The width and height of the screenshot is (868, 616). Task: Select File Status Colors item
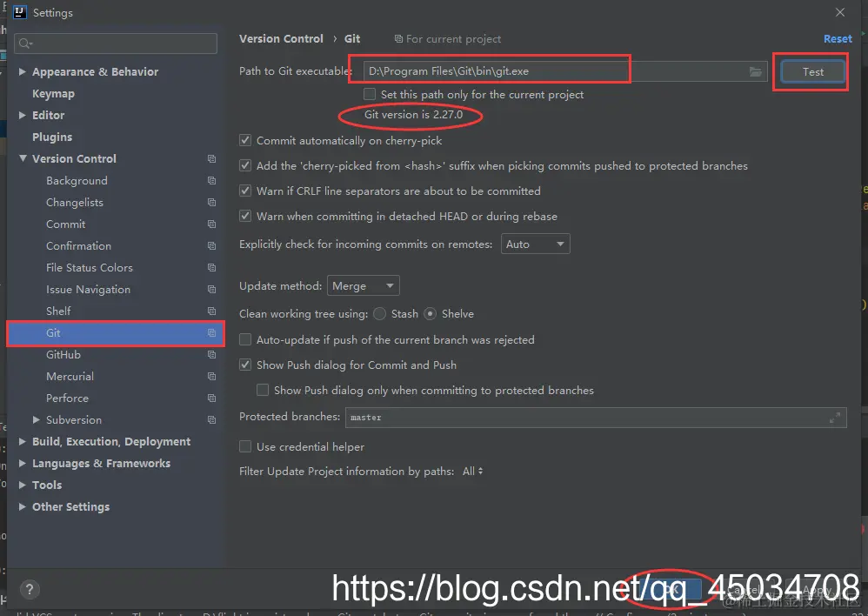coord(89,268)
